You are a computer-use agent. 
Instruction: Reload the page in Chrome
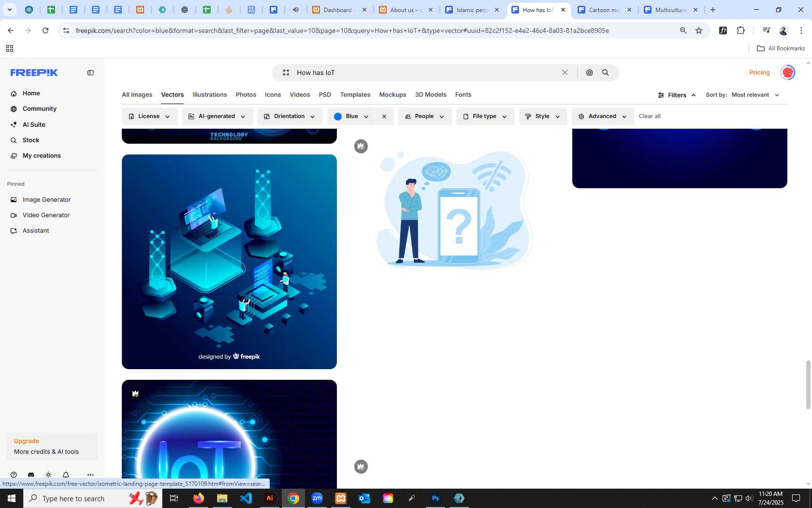coord(45,30)
